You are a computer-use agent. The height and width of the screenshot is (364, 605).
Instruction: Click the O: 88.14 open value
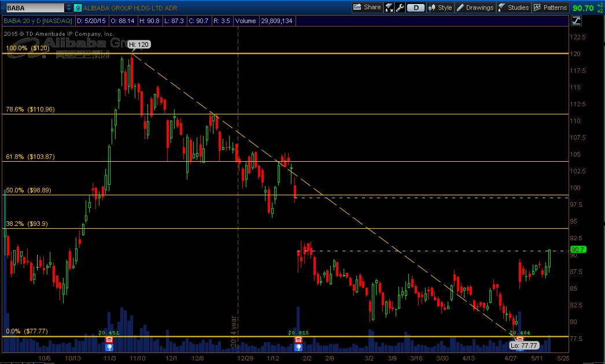point(122,21)
